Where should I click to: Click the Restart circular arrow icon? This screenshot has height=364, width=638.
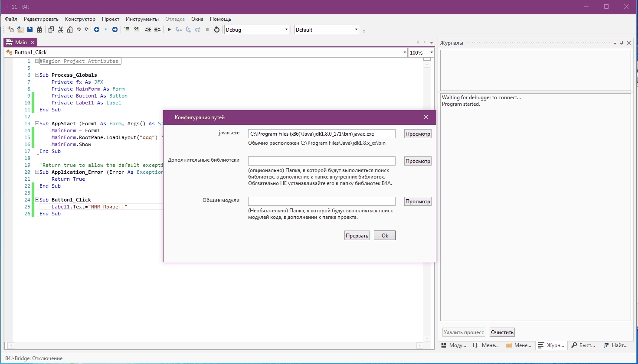[x=217, y=29]
